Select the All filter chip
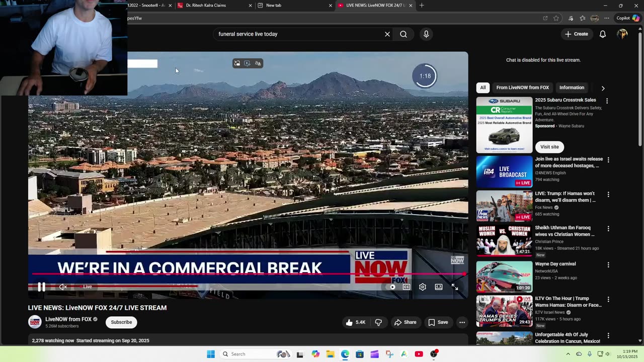The width and height of the screenshot is (644, 362). coord(483,87)
